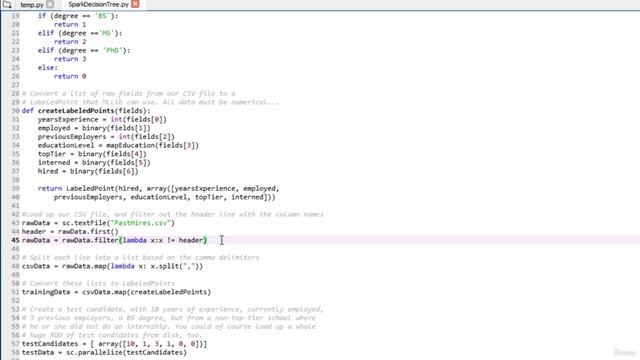Image resolution: width=640 pixels, height=360 pixels.
Task: Click 'educationLevel = mapEducation(fields[3])' line
Action: coord(118,145)
